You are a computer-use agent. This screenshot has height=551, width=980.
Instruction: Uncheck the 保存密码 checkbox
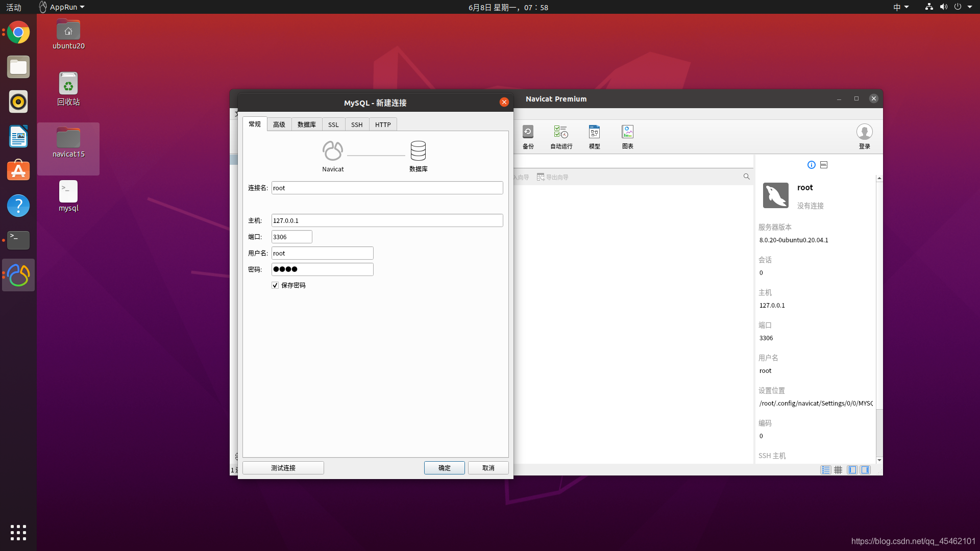pyautogui.click(x=275, y=285)
